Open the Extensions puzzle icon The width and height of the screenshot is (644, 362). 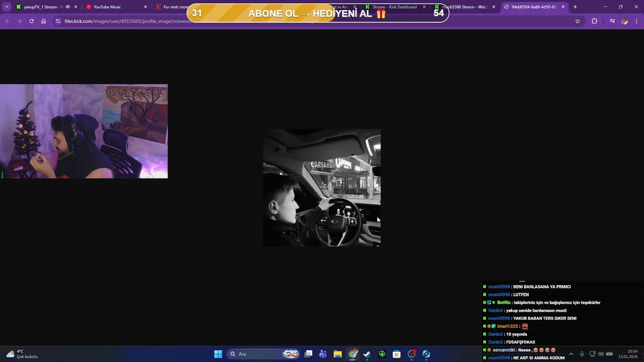(594, 21)
